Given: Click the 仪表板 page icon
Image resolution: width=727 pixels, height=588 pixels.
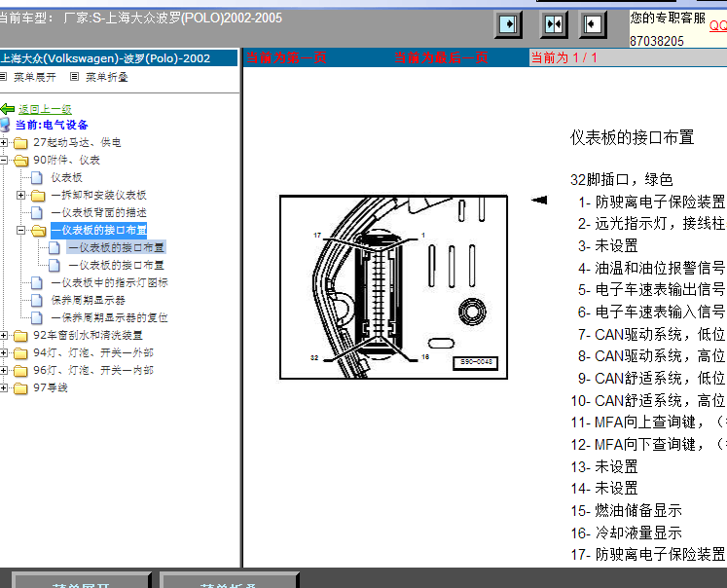Looking at the screenshot, I should [x=37, y=177].
